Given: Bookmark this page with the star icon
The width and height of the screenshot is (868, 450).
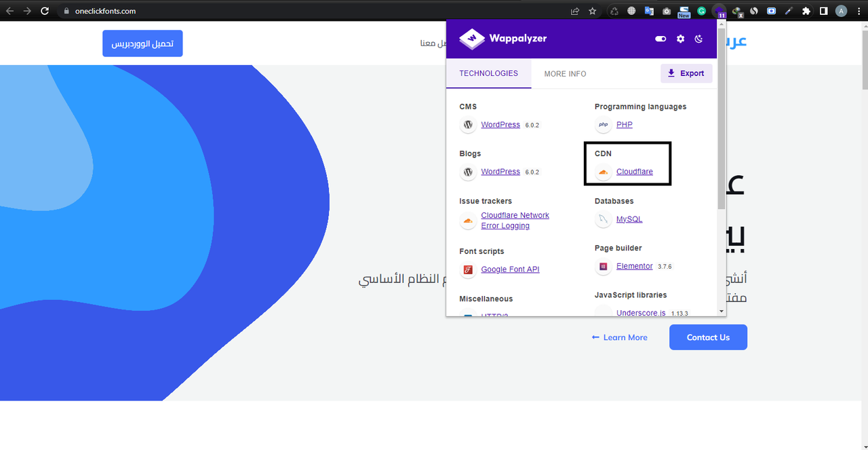Looking at the screenshot, I should point(593,11).
